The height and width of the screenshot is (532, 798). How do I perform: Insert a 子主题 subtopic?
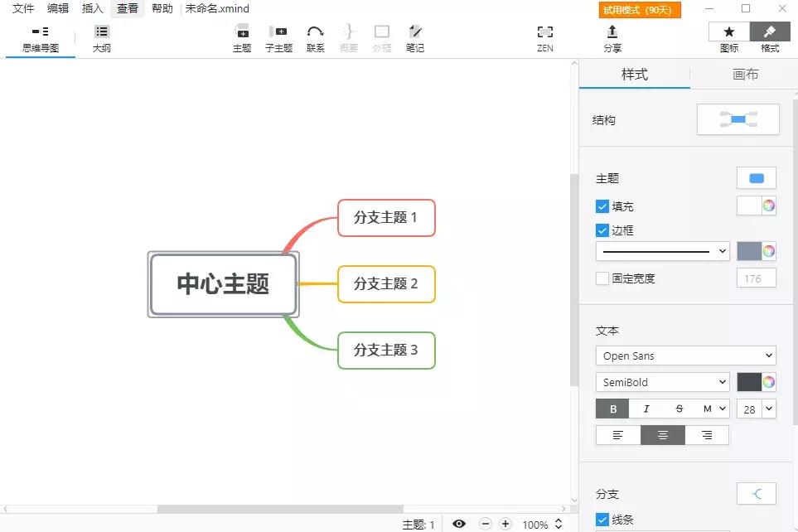pyautogui.click(x=279, y=36)
